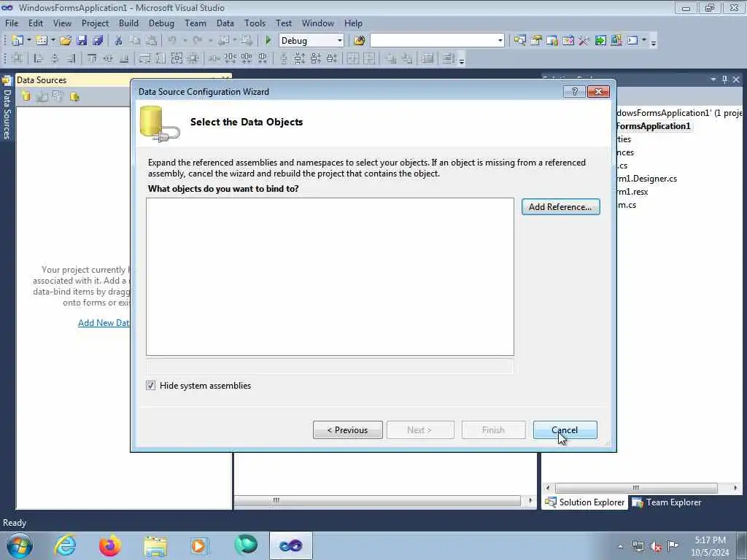The width and height of the screenshot is (747, 560).
Task: Click the wizard Help question-mark button
Action: 574,91
